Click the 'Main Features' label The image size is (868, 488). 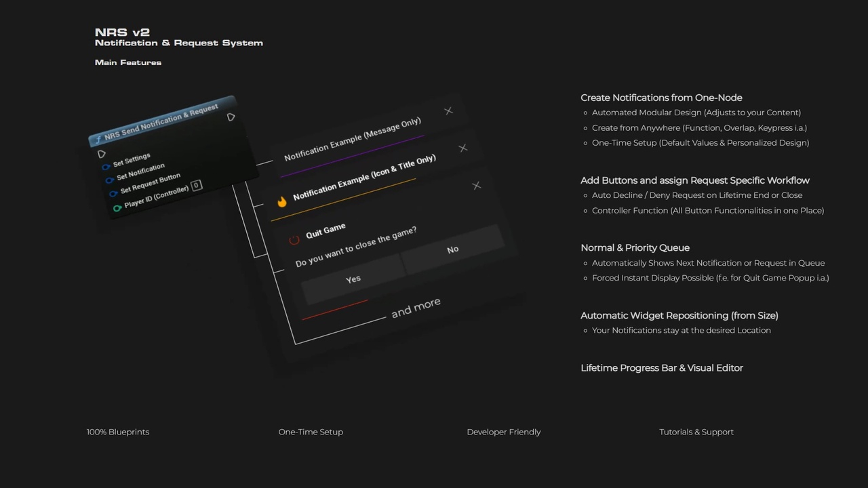(128, 62)
